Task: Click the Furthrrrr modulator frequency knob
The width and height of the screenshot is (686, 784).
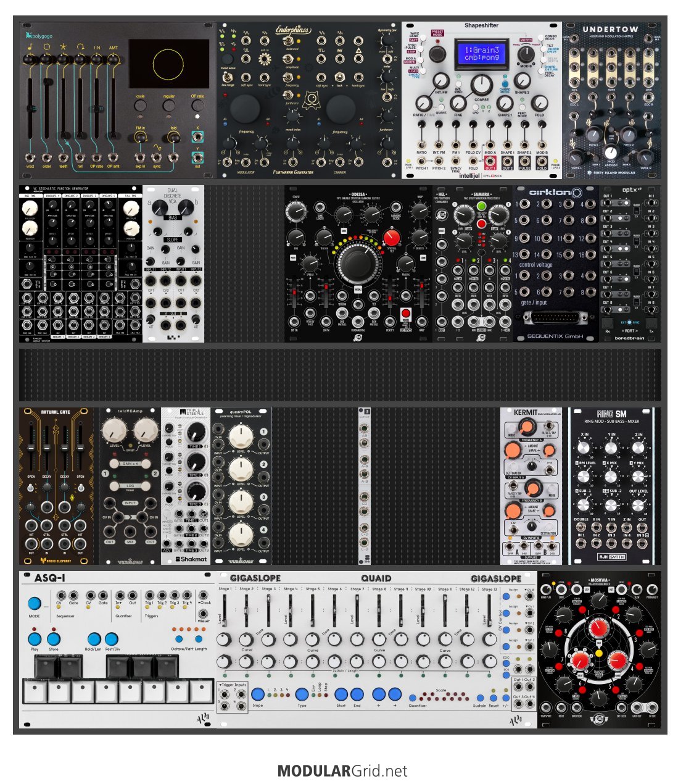Action: point(245,109)
